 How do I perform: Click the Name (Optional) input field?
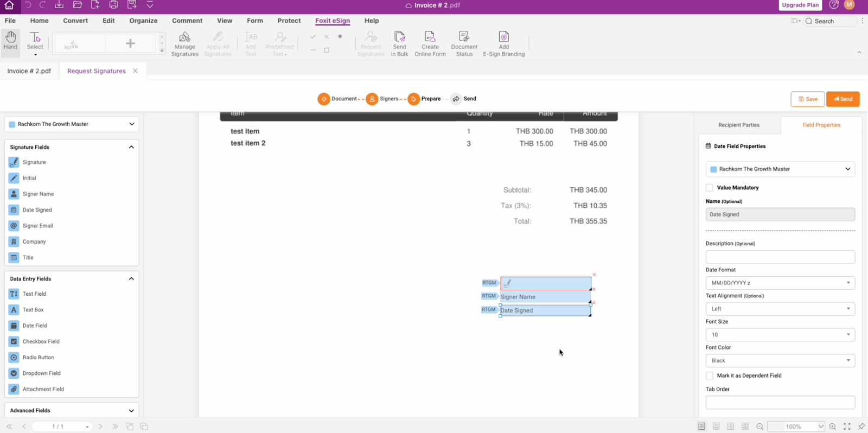780,214
